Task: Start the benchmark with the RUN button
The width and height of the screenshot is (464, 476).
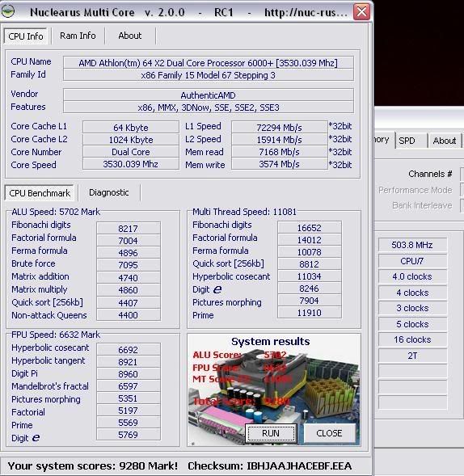Action: (x=271, y=433)
